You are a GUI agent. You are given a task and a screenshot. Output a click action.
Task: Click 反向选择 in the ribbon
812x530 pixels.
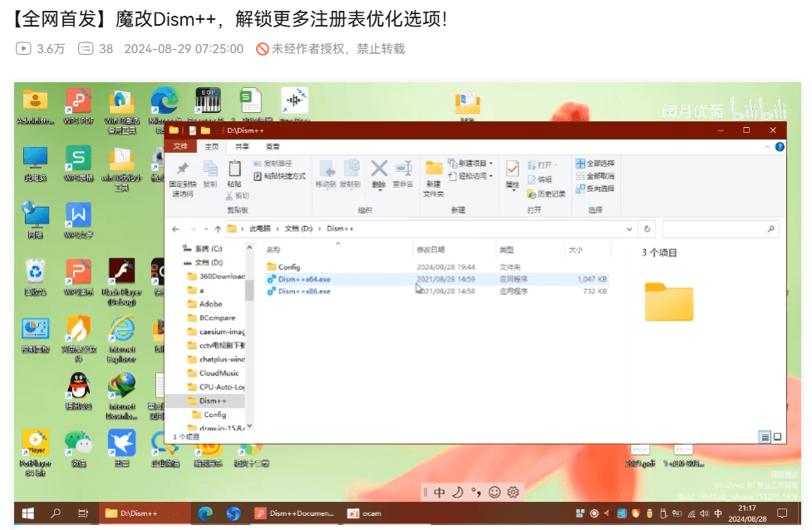click(595, 189)
